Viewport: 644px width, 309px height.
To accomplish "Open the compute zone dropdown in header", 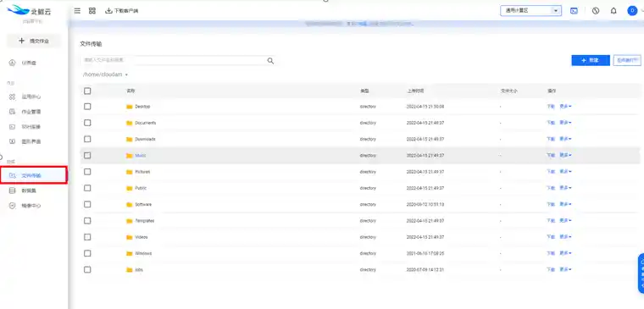I will 530,11.
